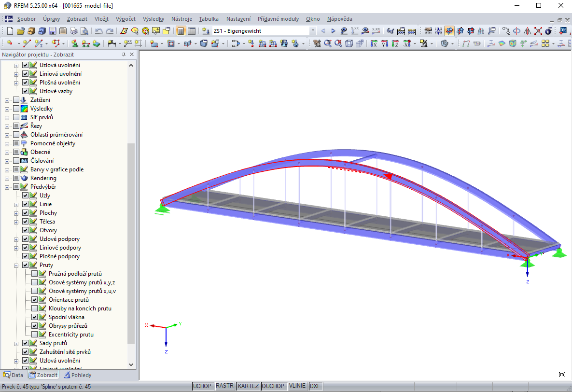Toggle Uzlová uvolnění checkbox at tree top
The height and width of the screenshot is (392, 572).
pyautogui.click(x=25, y=65)
